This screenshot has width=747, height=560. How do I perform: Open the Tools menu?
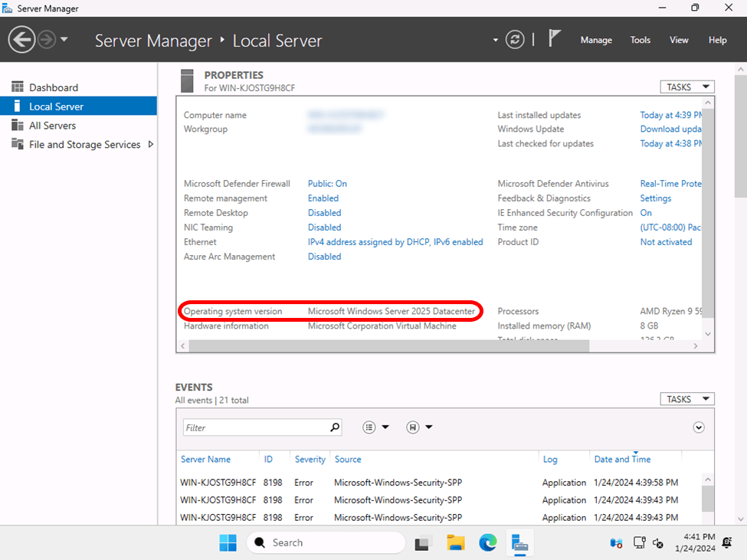click(640, 40)
